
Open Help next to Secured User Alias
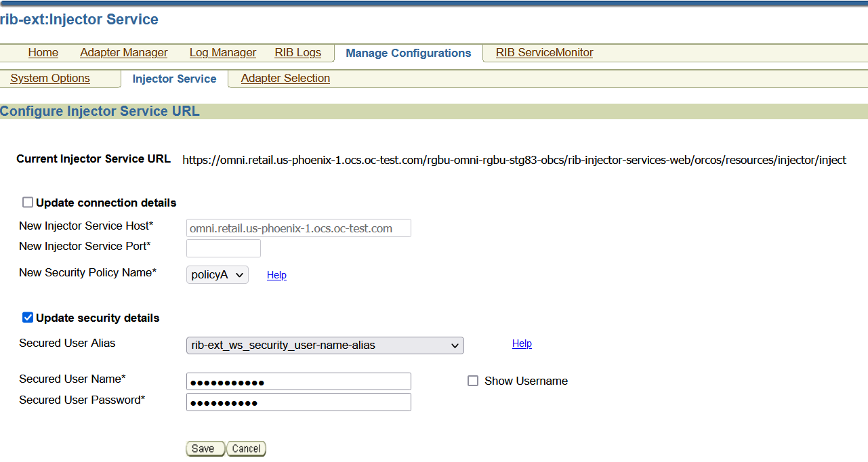pos(522,343)
